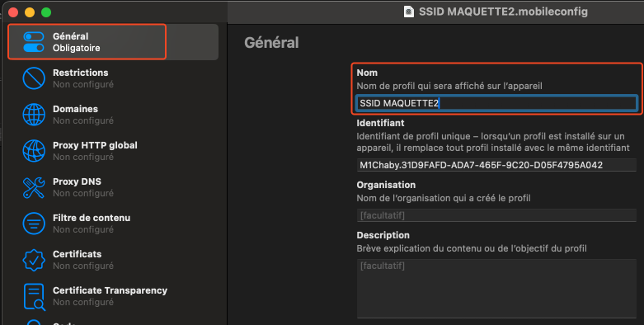Click into the Description text area
The height and width of the screenshot is (325, 644).
496,289
